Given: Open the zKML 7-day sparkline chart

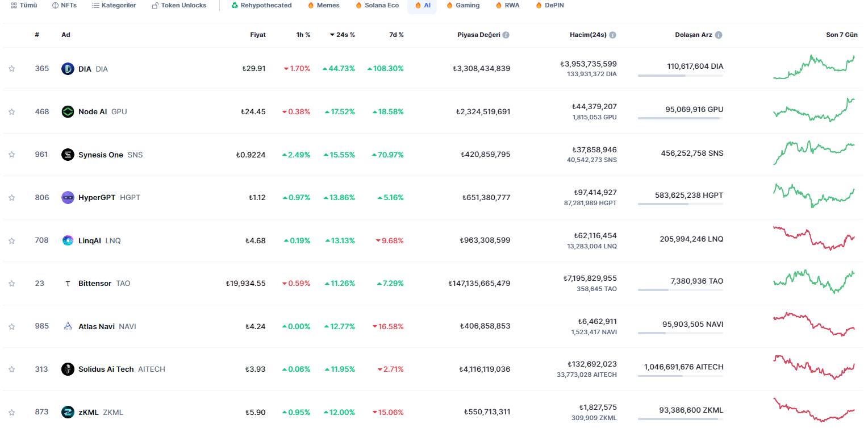Looking at the screenshot, I should click(814, 410).
